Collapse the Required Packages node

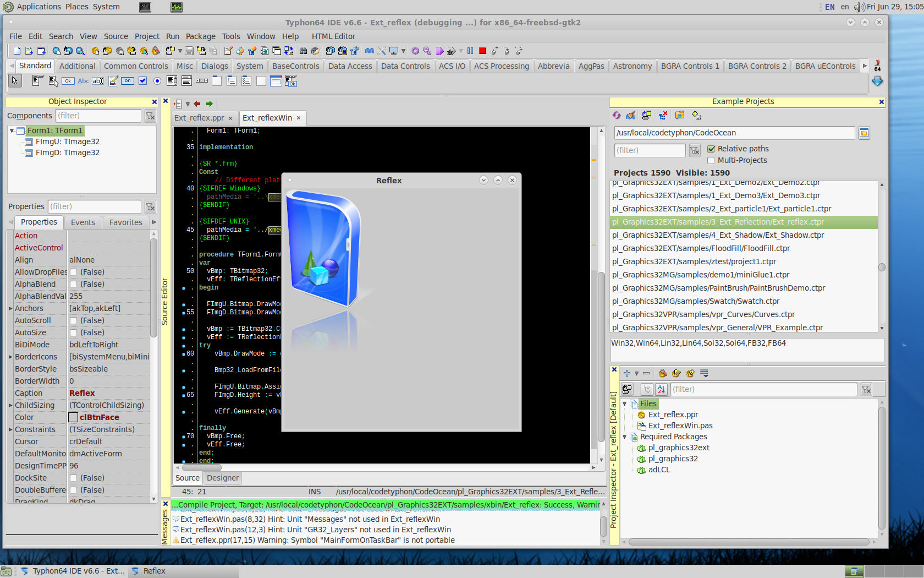tap(625, 437)
